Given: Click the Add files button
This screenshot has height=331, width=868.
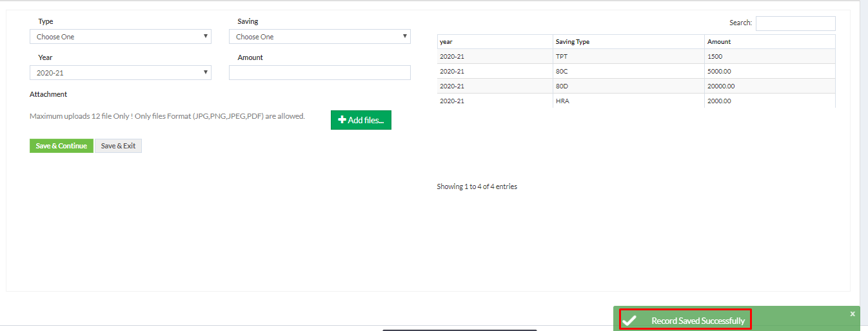Looking at the screenshot, I should [x=361, y=120].
